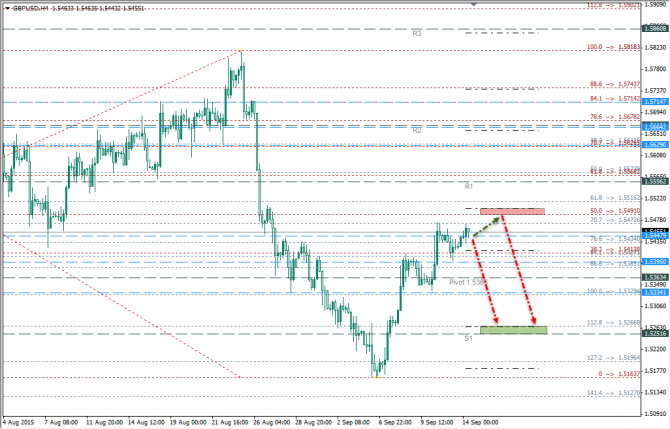This screenshot has width=670, height=429.
Task: Click the 21 Aug 16:00 time label
Action: coord(230,423)
